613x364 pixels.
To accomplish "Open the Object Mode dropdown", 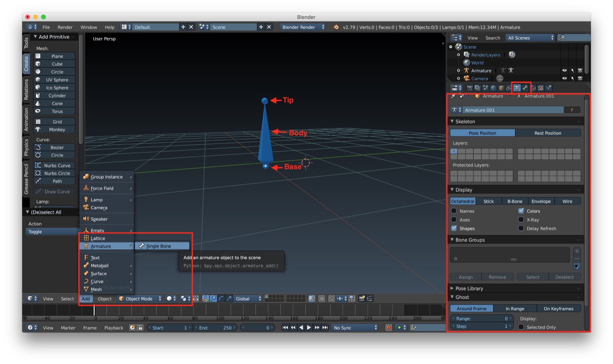I will (140, 299).
